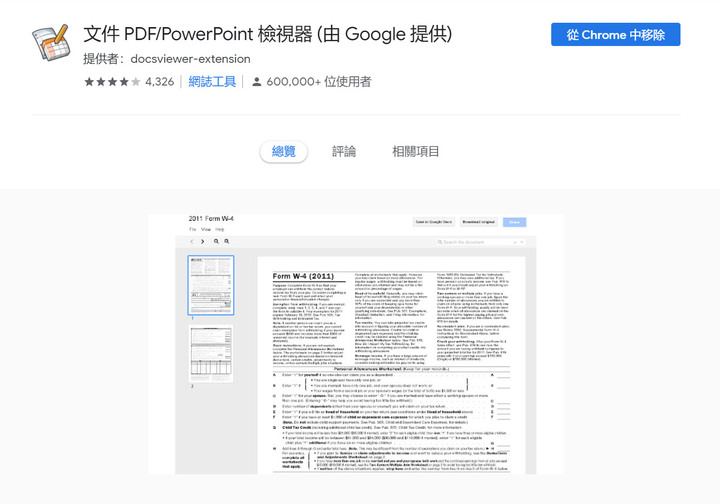Switch to the 評論 tab
Viewport: 720px width, 504px height.
[344, 151]
